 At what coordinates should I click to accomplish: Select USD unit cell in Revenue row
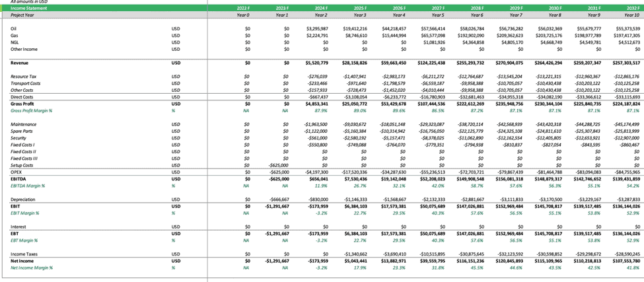pos(176,63)
